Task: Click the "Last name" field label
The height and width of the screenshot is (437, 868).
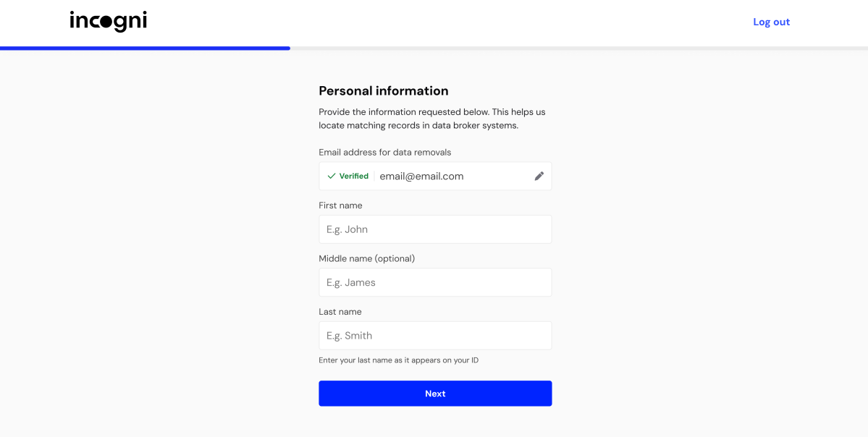Action: tap(340, 312)
